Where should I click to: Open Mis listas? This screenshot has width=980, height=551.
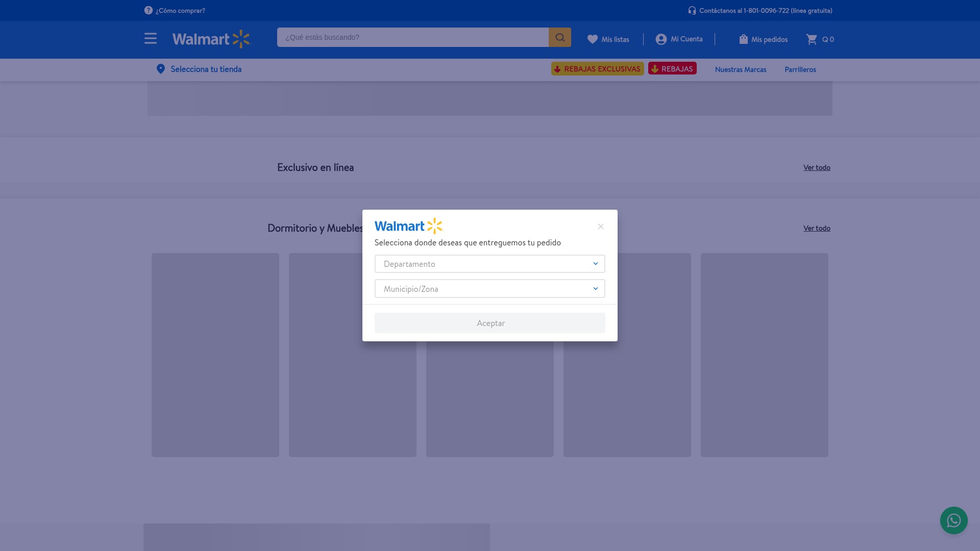(x=615, y=39)
